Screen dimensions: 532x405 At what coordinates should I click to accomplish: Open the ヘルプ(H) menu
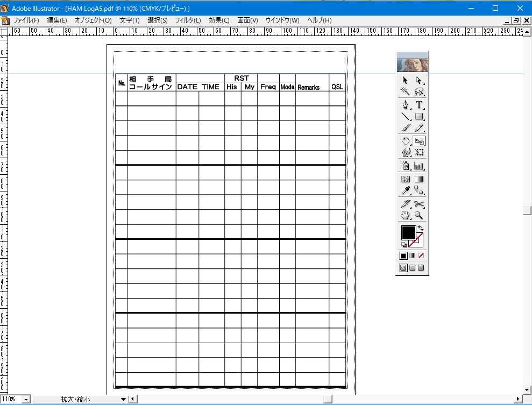[319, 20]
